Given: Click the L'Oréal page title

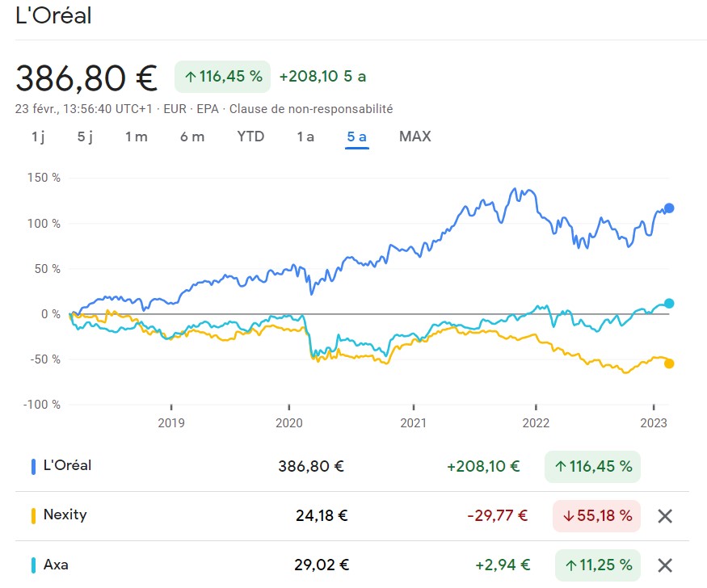Looking at the screenshot, I should point(53,16).
